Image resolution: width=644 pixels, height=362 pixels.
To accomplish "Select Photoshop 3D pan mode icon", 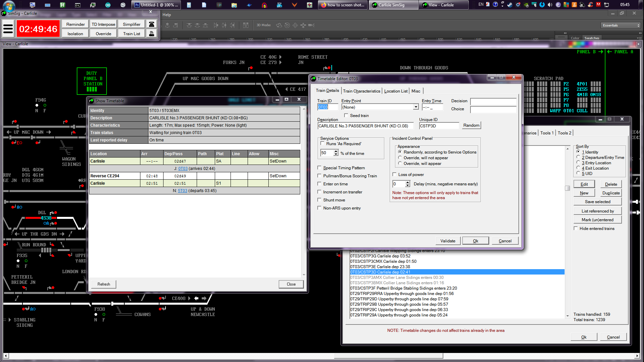I will coord(295,25).
